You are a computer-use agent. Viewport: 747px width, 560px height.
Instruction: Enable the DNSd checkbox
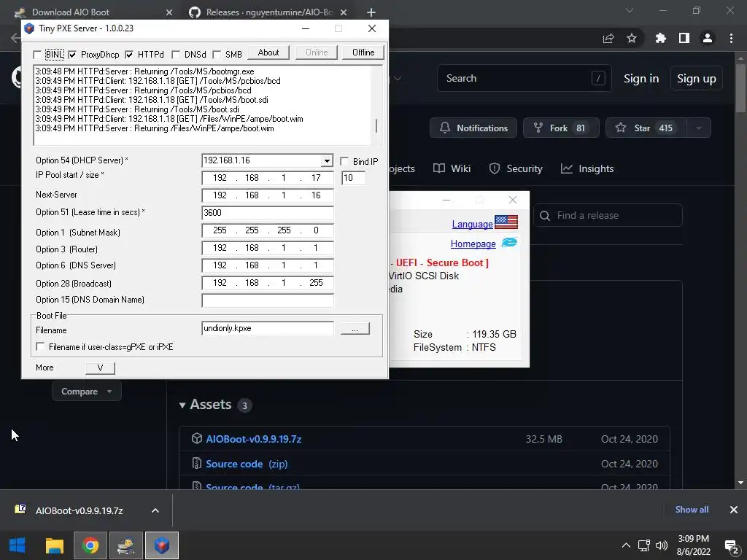point(176,55)
